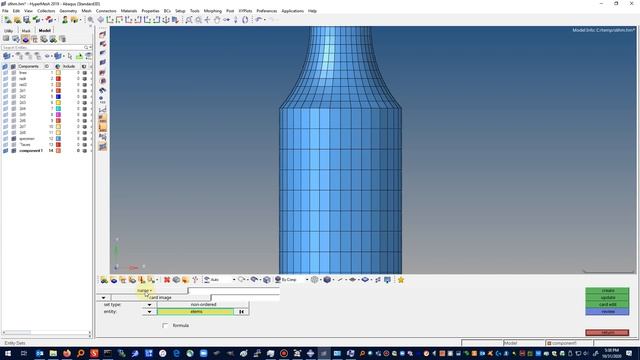This screenshot has width=640, height=360.
Task: Expand the undo history dropdown arrow
Action: (264, 20)
